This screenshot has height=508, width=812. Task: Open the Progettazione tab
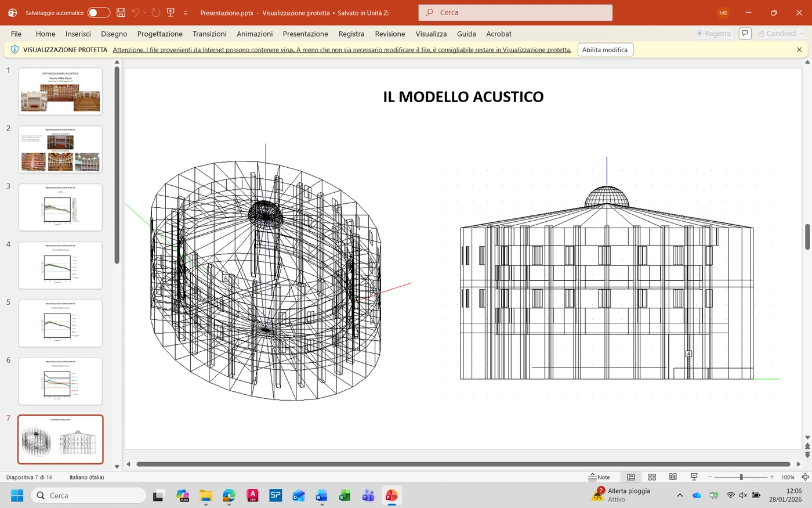(x=160, y=34)
